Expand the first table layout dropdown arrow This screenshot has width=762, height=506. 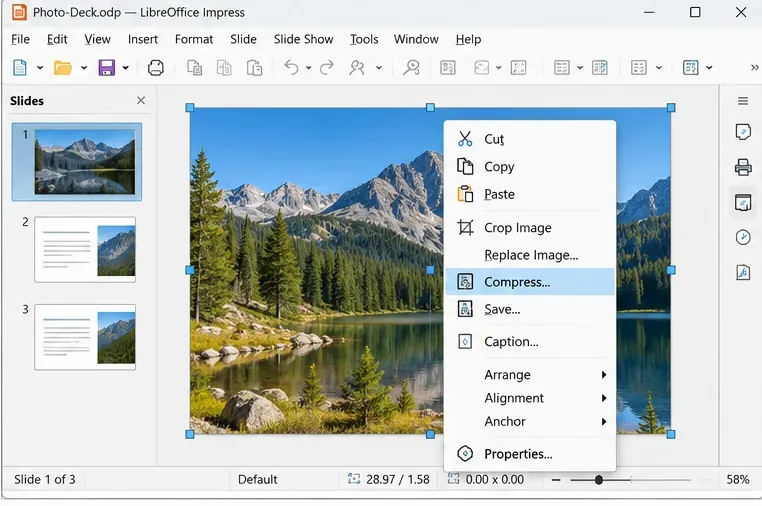click(x=580, y=68)
